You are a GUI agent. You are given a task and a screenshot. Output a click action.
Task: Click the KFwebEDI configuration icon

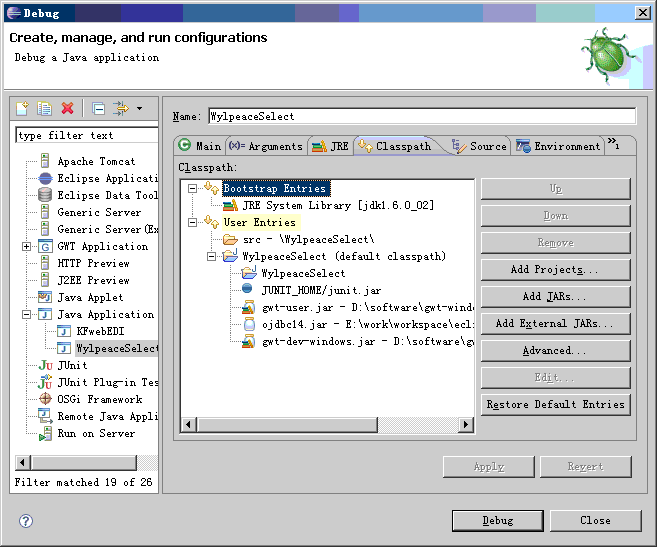point(64,331)
